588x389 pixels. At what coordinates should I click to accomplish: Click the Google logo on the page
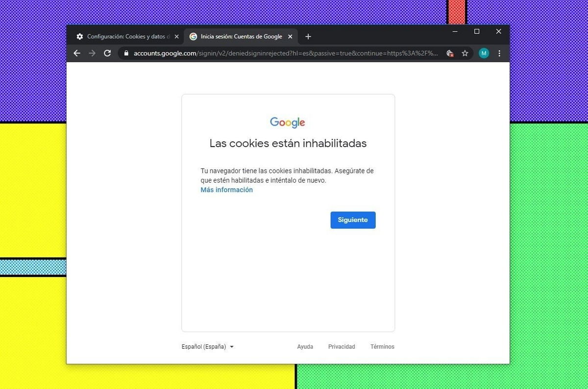click(287, 122)
